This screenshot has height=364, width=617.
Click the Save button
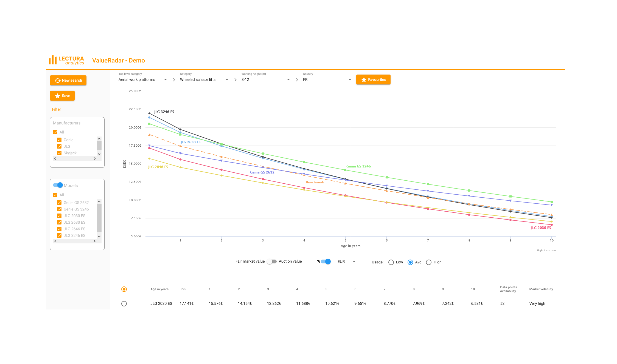[x=62, y=96]
